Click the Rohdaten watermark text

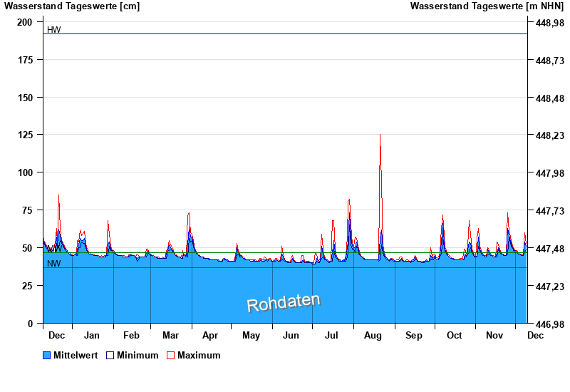point(284,303)
